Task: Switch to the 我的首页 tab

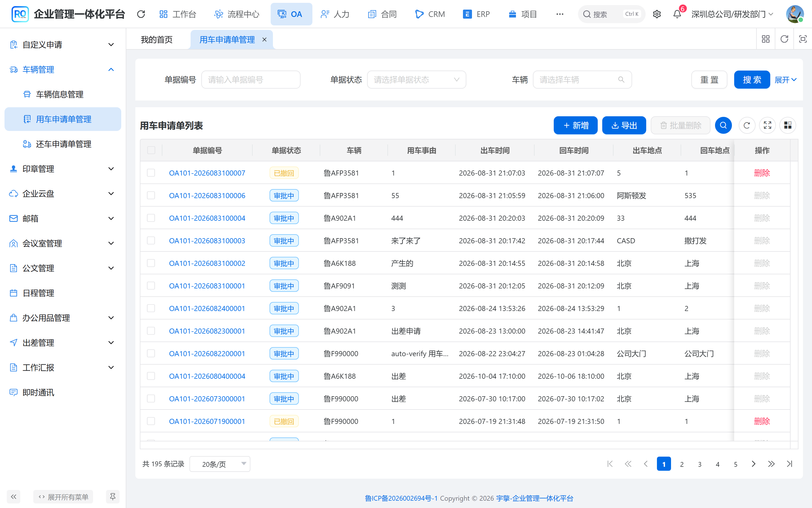Action: tap(157, 40)
